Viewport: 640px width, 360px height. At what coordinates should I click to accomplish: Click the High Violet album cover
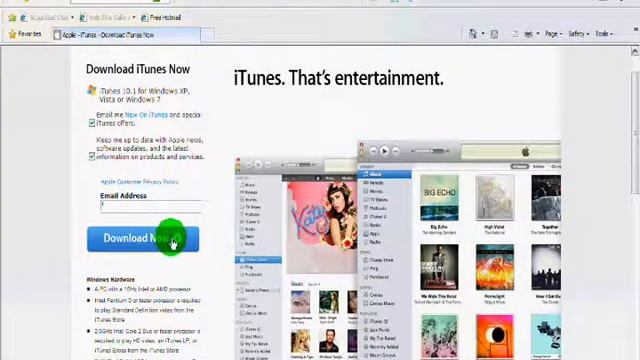tap(495, 198)
